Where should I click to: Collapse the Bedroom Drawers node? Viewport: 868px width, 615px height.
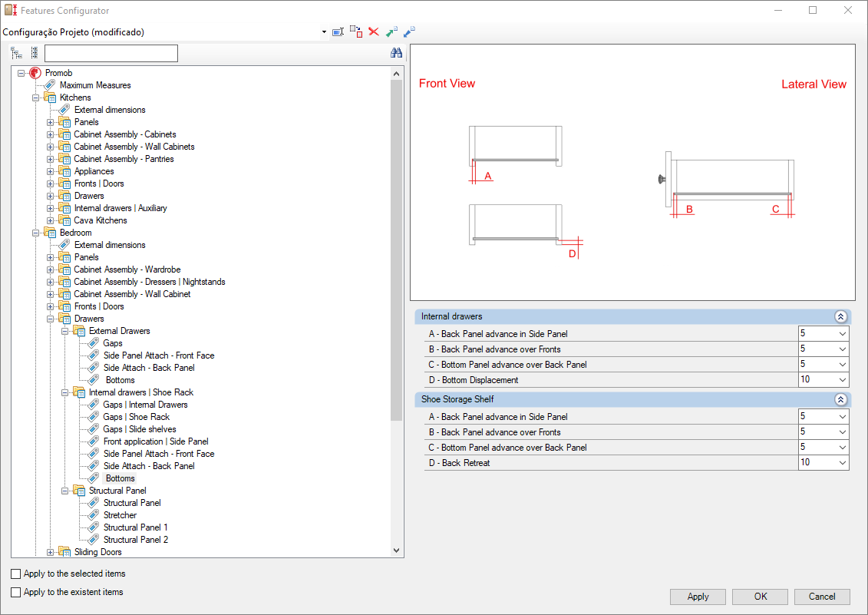click(x=51, y=319)
